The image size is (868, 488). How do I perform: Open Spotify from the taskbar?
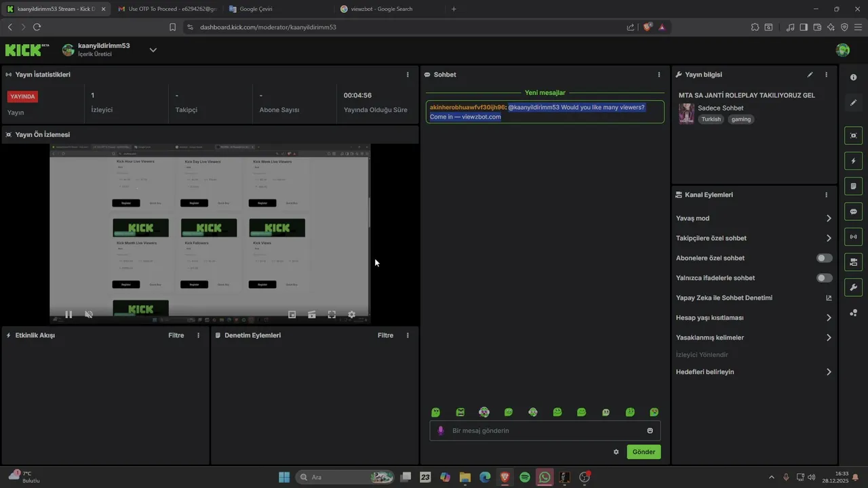click(525, 477)
